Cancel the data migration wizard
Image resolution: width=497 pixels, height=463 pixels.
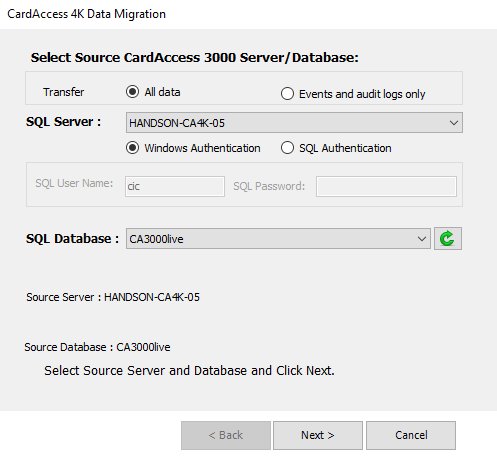point(411,435)
